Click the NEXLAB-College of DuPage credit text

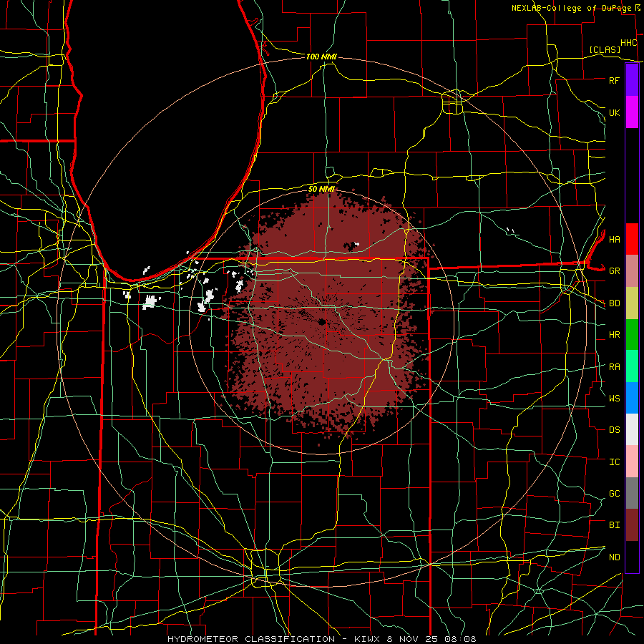(x=571, y=8)
